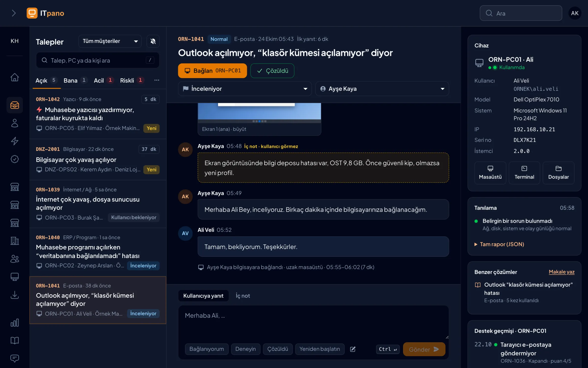Image resolution: width=588 pixels, height=368 pixels.
Task: Open the checkmark badge icon in the sidebar
Action: coord(15,159)
